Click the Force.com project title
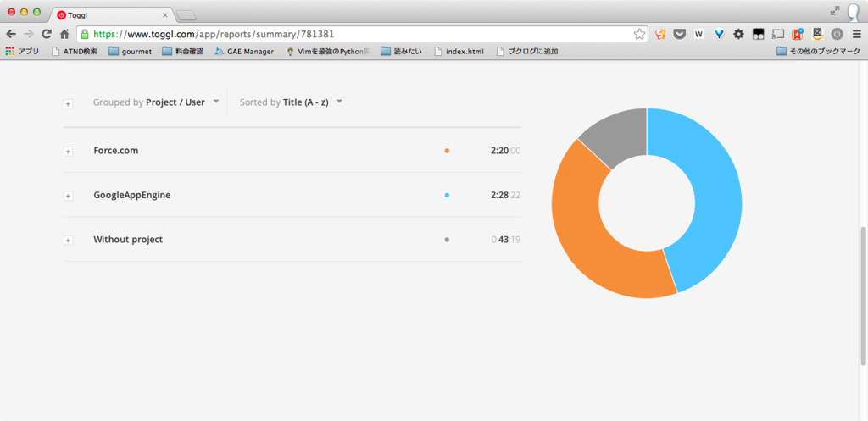868x421 pixels. point(115,151)
